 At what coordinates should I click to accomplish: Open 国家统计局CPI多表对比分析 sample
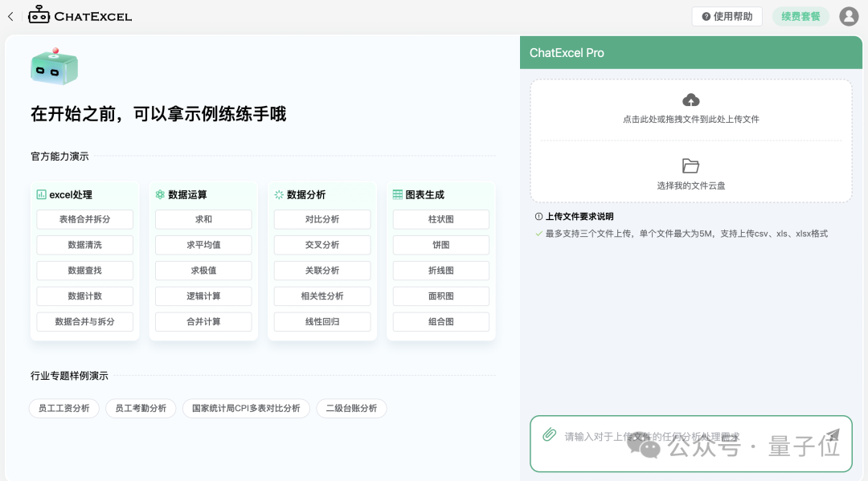click(x=247, y=409)
